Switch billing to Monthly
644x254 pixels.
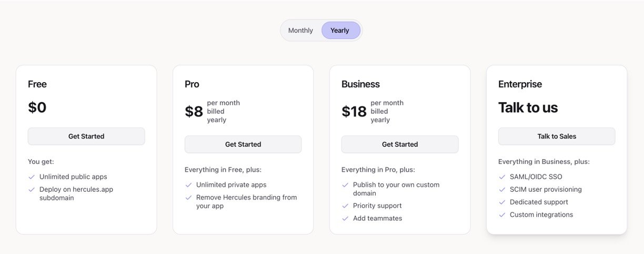coord(300,31)
